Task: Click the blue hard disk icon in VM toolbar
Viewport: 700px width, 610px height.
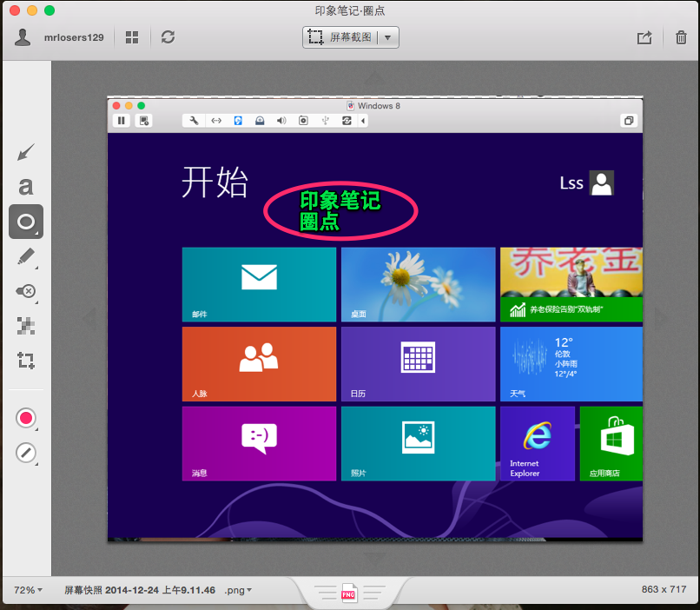Action: tap(238, 121)
